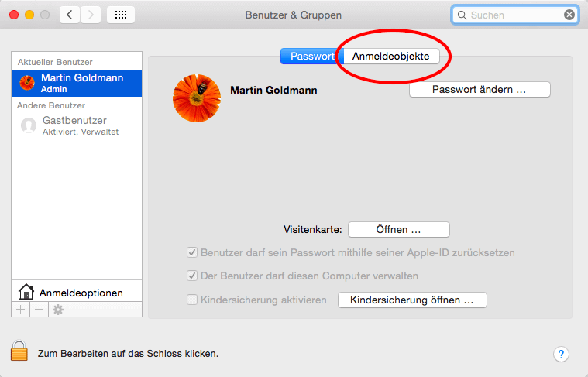This screenshot has width=588, height=377.
Task: Click the 'Zum Bearbeiten auf das Schloss klicken' text
Action: [x=128, y=354]
